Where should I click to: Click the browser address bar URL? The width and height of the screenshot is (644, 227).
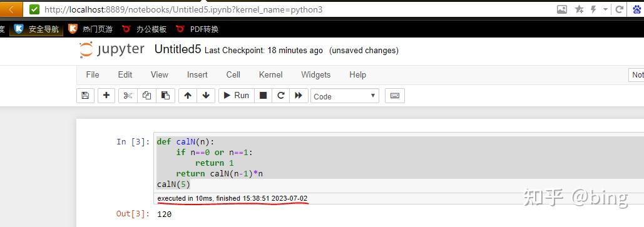183,9
